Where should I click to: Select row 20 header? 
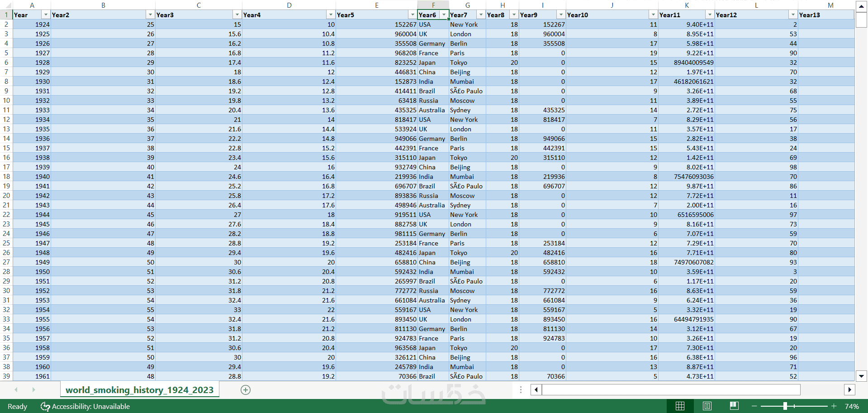[6, 196]
